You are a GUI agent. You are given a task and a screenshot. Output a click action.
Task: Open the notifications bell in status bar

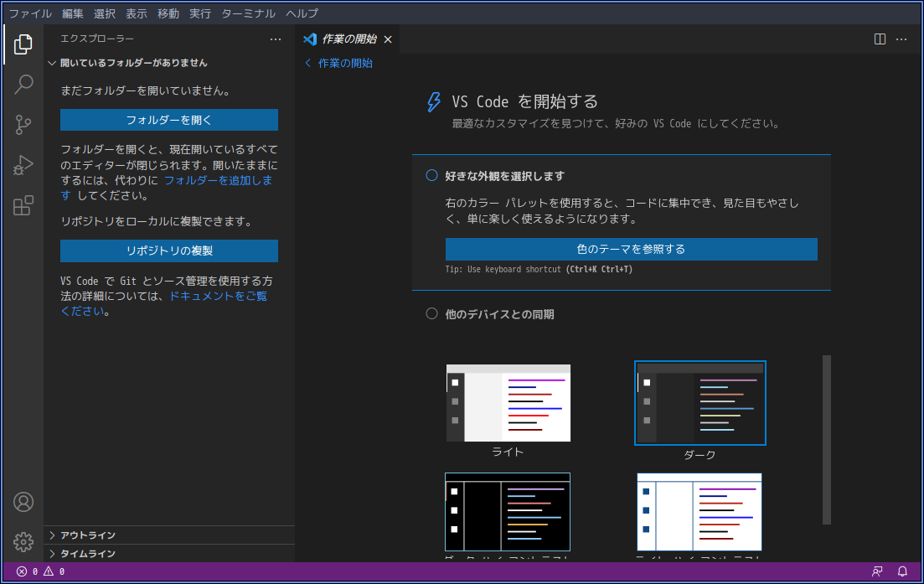[902, 571]
